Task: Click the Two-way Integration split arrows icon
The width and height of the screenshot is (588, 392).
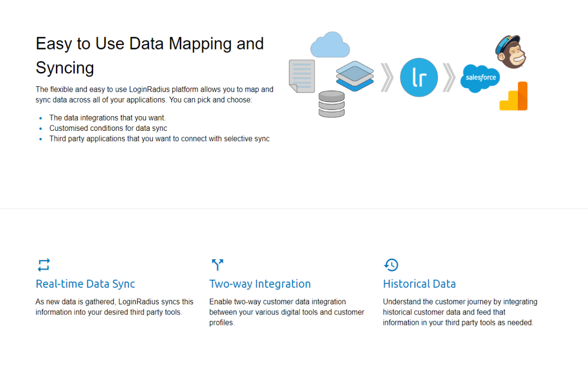Action: tap(217, 265)
